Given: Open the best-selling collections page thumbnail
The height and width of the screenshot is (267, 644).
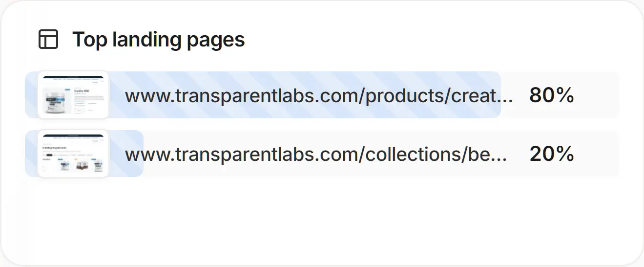Looking at the screenshot, I should pyautogui.click(x=73, y=154).
